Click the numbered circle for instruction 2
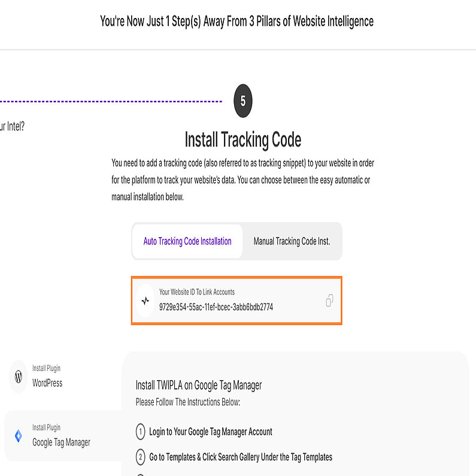This screenshot has width=476, height=476. 141,457
